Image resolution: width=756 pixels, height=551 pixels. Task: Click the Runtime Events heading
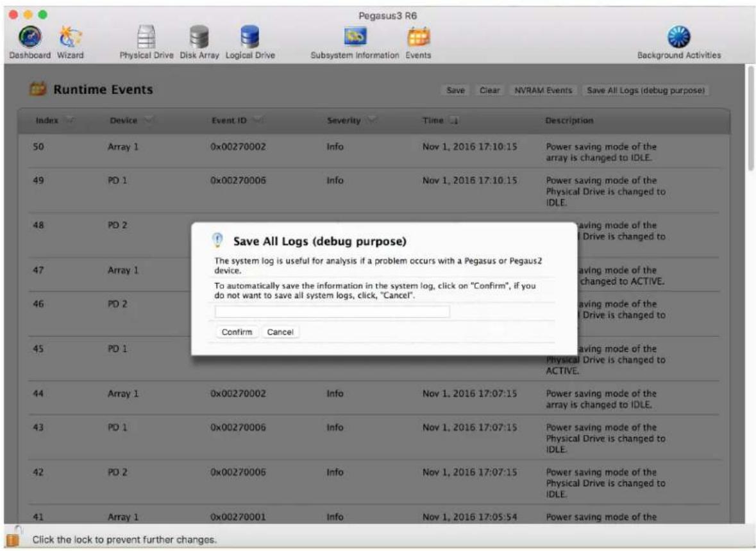pyautogui.click(x=103, y=90)
